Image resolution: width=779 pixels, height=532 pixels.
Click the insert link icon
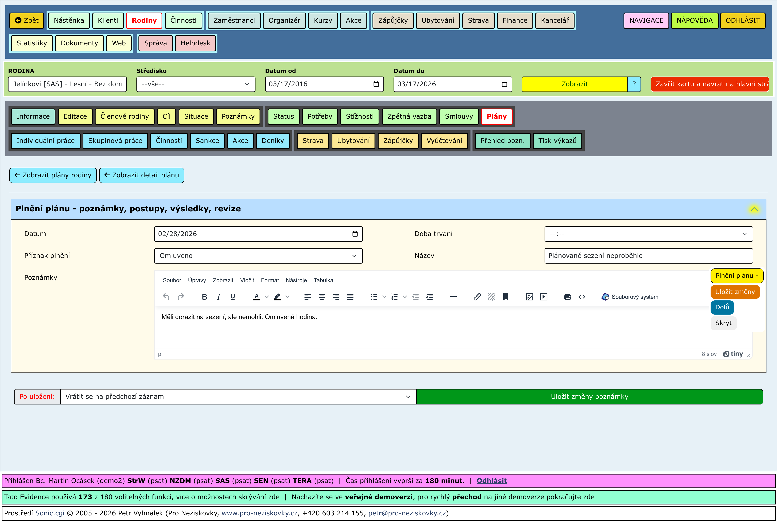(x=477, y=297)
